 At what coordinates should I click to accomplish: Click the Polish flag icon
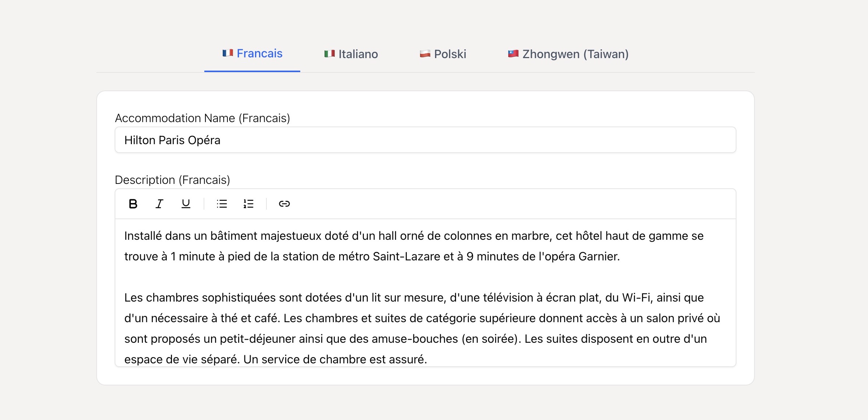(x=425, y=54)
